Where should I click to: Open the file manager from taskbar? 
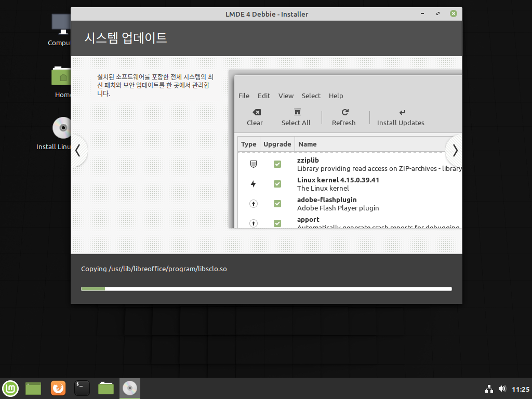[106, 388]
